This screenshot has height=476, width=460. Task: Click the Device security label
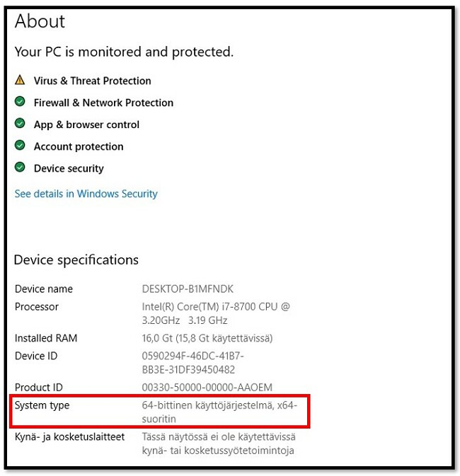[69, 168]
